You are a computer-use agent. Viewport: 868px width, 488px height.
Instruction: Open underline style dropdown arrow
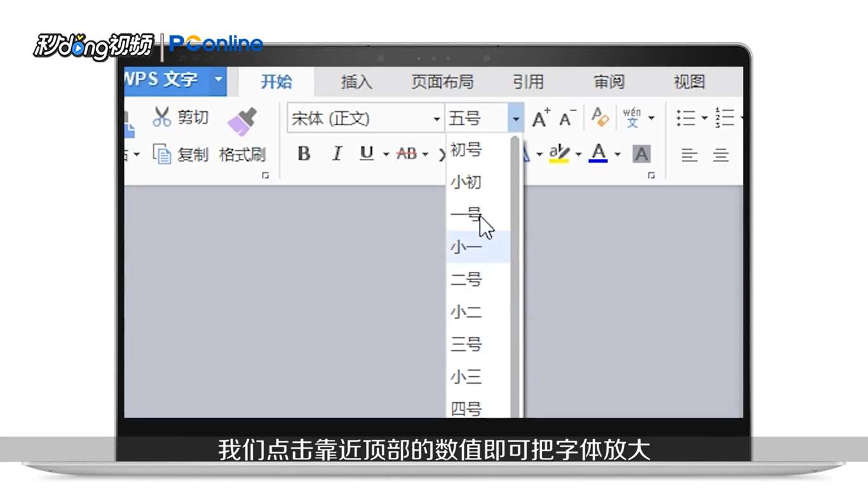(386, 154)
